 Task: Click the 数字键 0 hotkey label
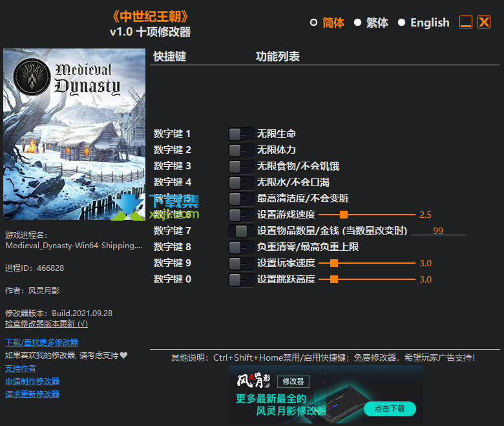pos(173,279)
